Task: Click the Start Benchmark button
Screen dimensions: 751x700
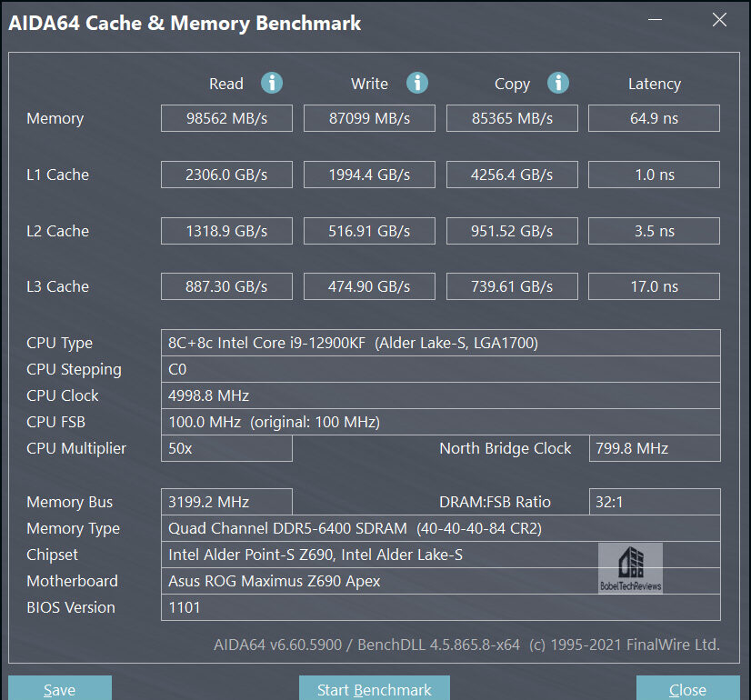Action: [374, 688]
